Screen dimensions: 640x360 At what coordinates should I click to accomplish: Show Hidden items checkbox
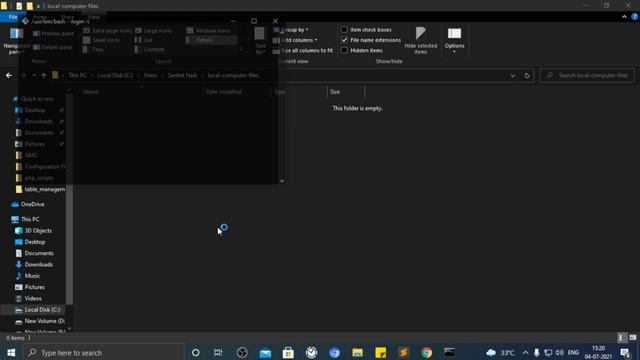[x=344, y=50]
